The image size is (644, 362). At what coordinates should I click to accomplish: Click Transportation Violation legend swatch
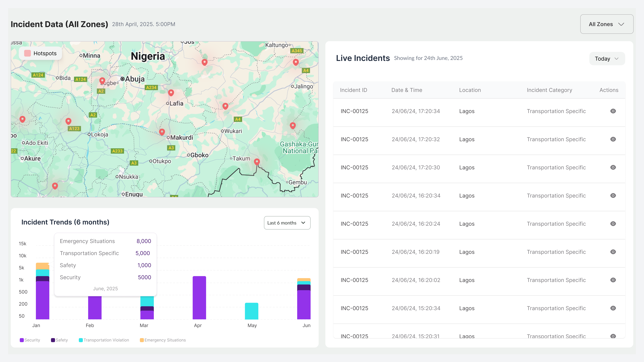pyautogui.click(x=81, y=340)
